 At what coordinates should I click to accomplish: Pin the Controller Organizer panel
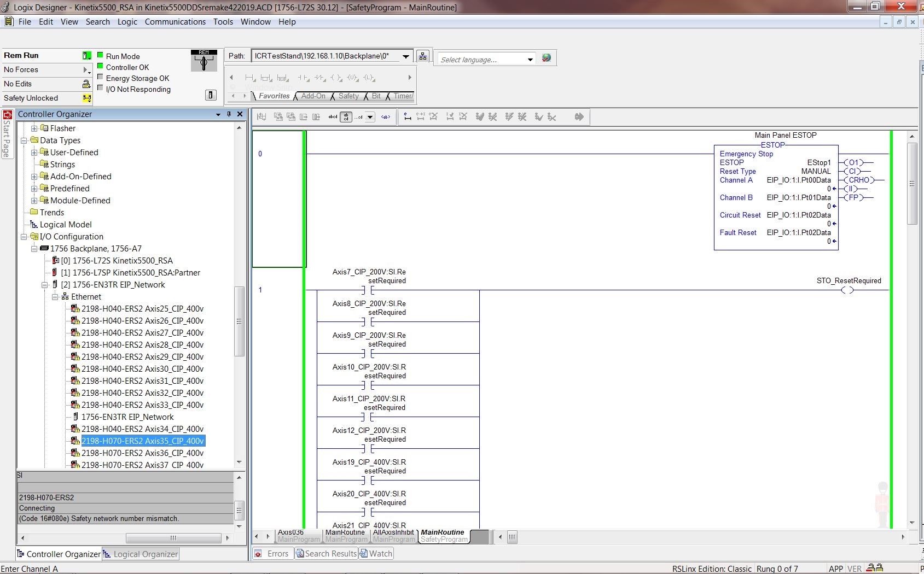click(x=229, y=114)
